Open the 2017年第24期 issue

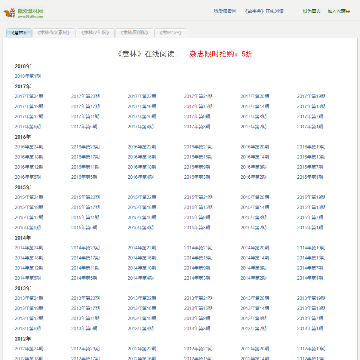(x=29, y=96)
